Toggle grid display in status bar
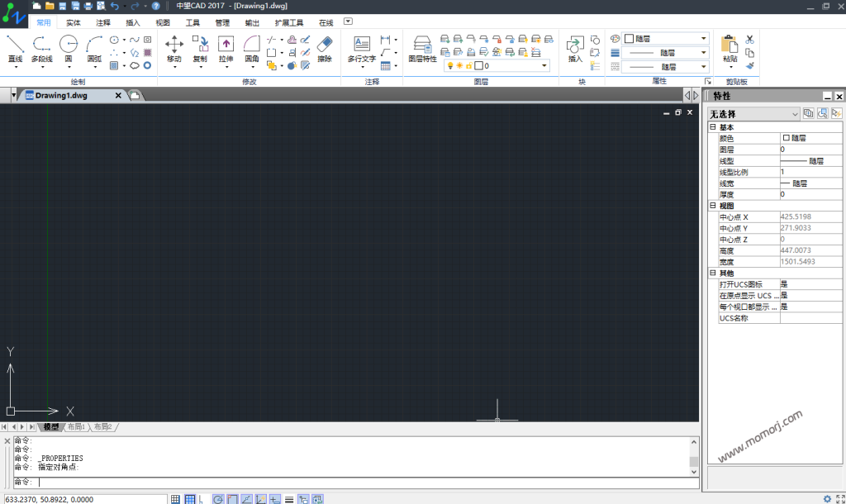The height and width of the screenshot is (504, 846). point(190,499)
